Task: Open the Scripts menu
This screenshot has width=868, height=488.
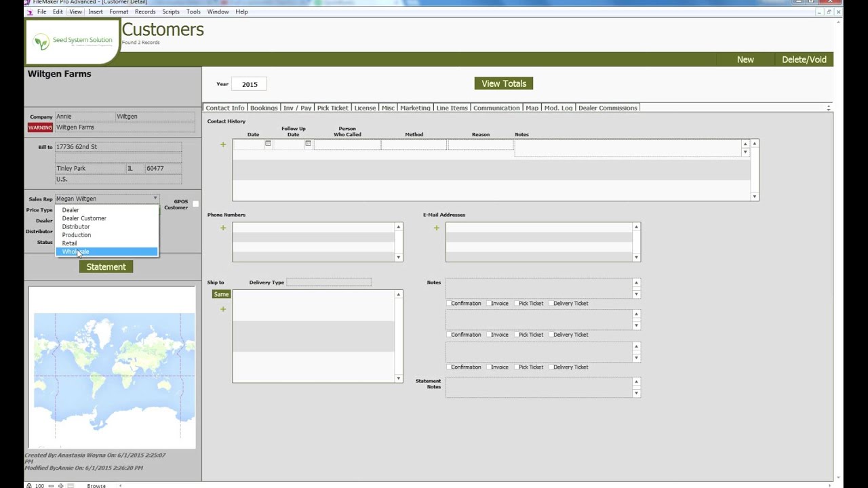Action: tap(171, 12)
